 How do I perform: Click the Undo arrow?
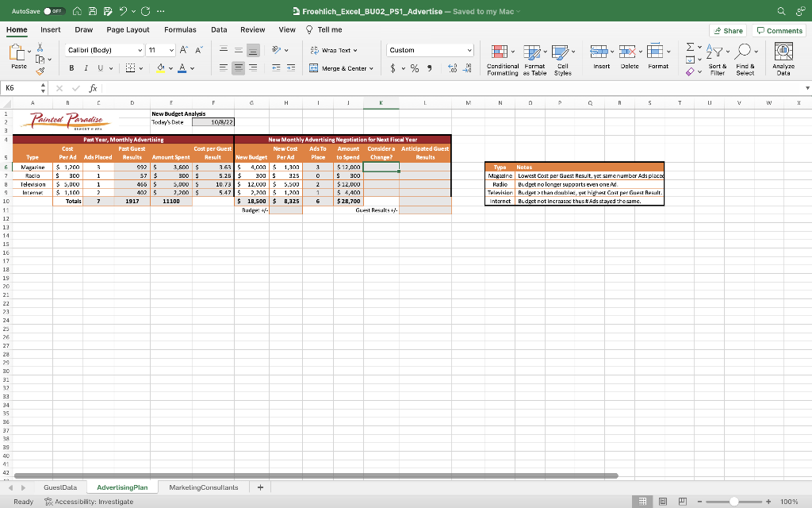point(123,11)
